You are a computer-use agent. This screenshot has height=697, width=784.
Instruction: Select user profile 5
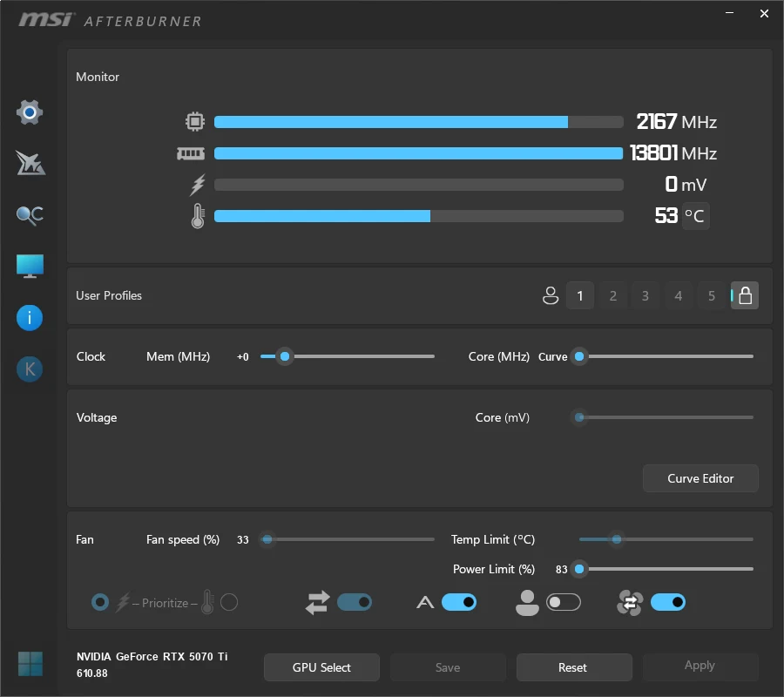pyautogui.click(x=712, y=295)
